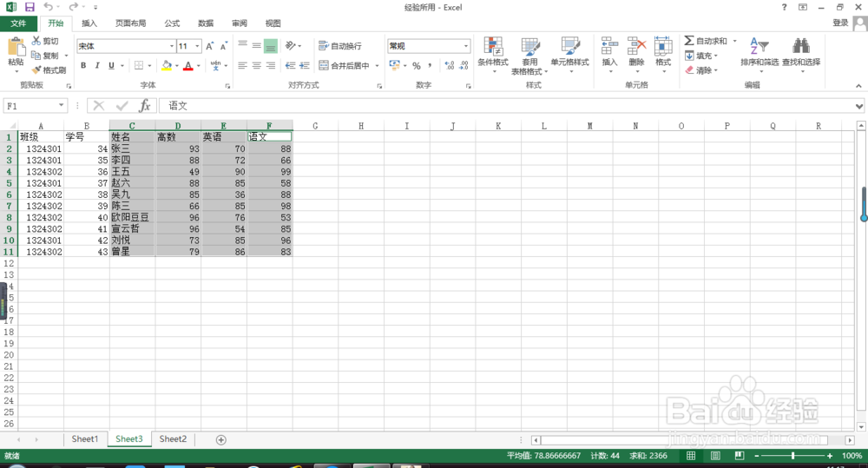The width and height of the screenshot is (868, 468).
Task: Click the red font color A
Action: tap(188, 65)
